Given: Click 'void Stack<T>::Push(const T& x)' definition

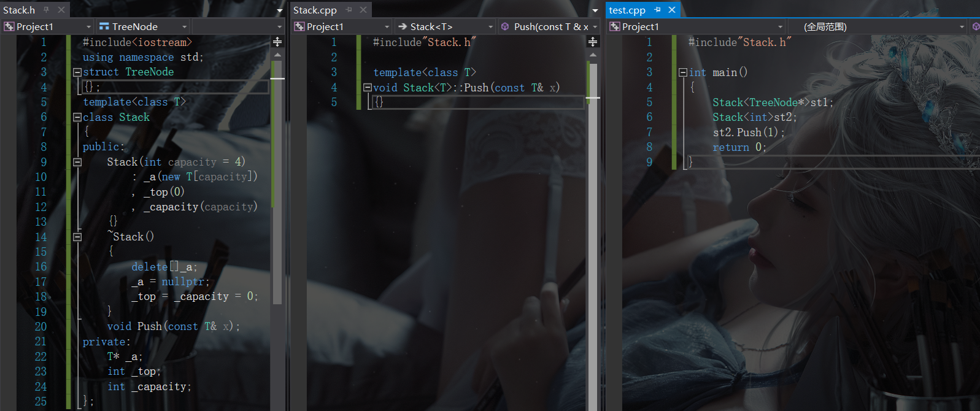Looking at the screenshot, I should pos(466,88).
